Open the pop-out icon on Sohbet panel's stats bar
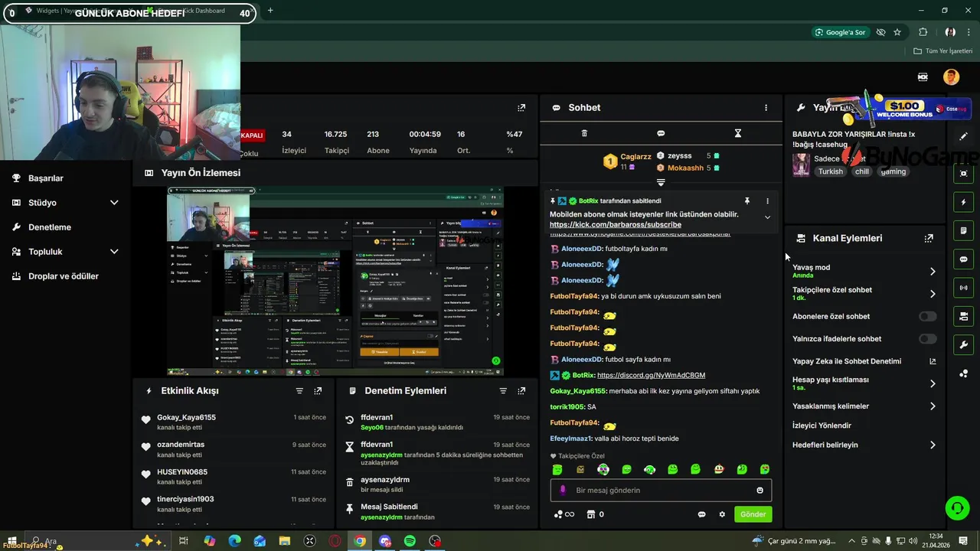Viewport: 980px width, 551px height. 521,108
